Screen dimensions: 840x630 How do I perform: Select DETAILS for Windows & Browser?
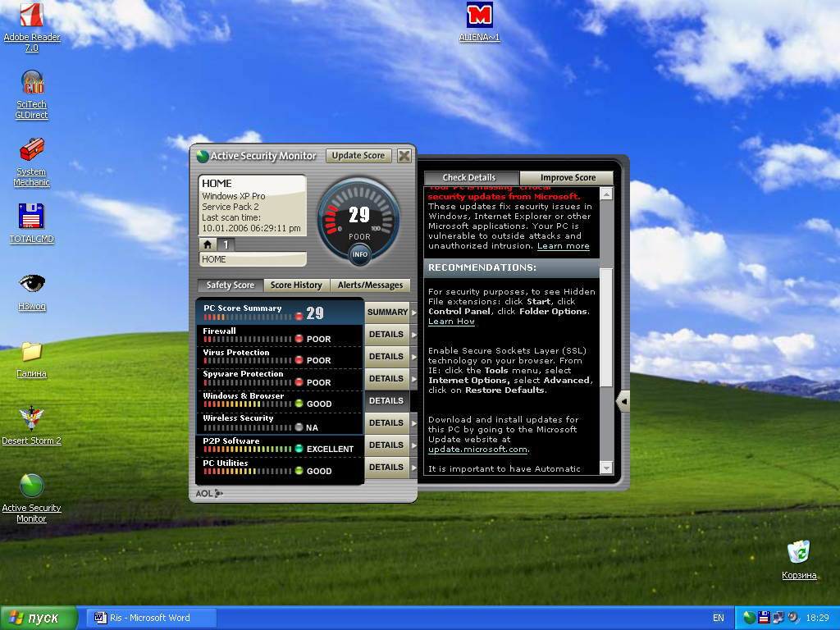387,400
